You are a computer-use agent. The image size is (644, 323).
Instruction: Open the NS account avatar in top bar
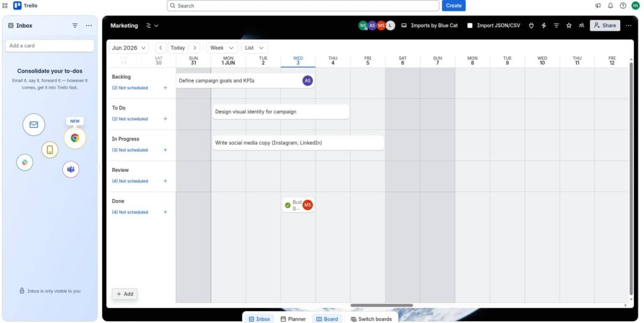click(635, 6)
